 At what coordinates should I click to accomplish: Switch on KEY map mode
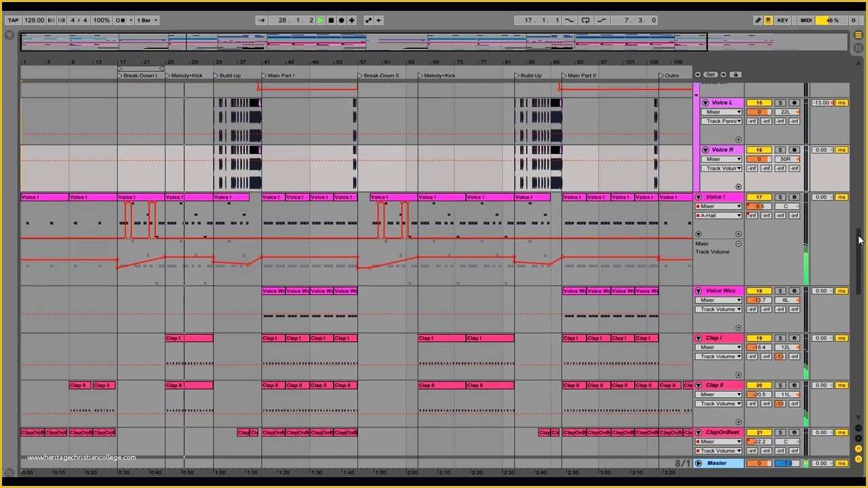tap(783, 20)
